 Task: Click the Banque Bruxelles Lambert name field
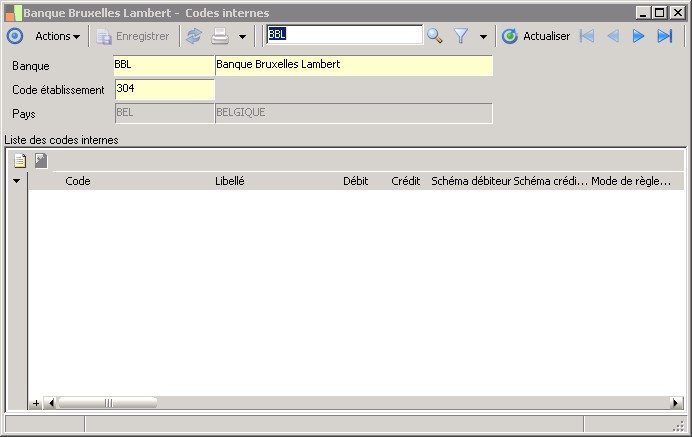tap(354, 65)
